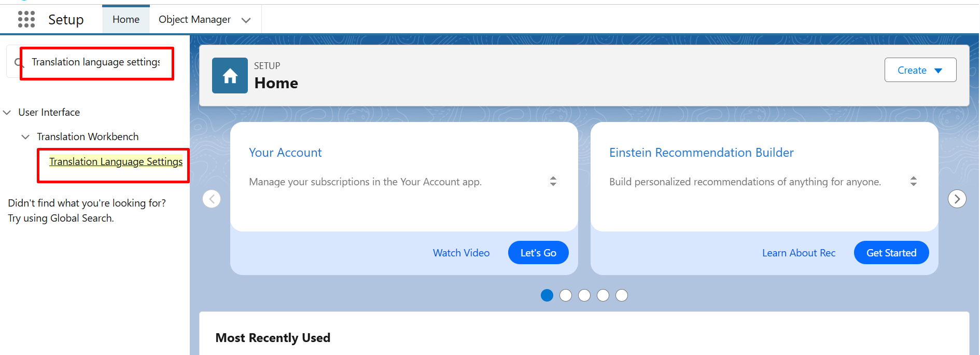
Task: Switch to the Home tab
Action: pos(126,20)
